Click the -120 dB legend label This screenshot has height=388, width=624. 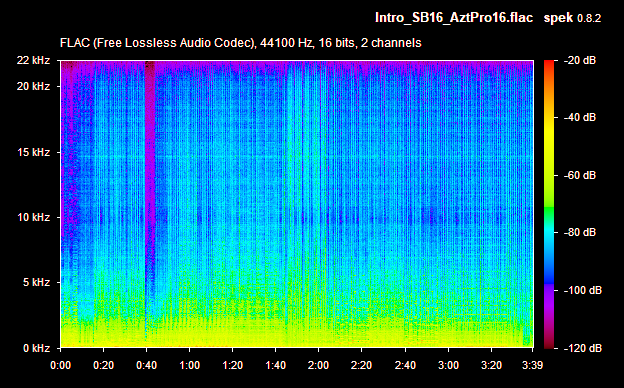click(x=583, y=348)
